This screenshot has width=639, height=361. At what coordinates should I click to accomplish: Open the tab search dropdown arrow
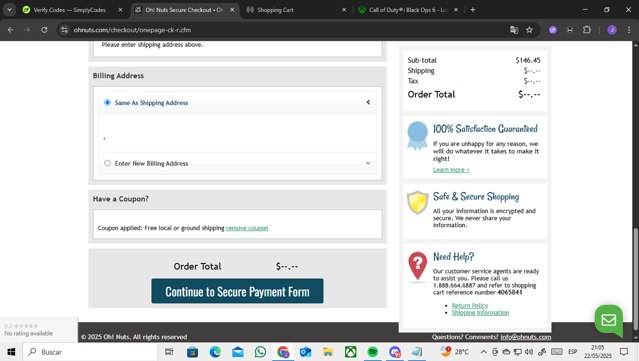9,10
